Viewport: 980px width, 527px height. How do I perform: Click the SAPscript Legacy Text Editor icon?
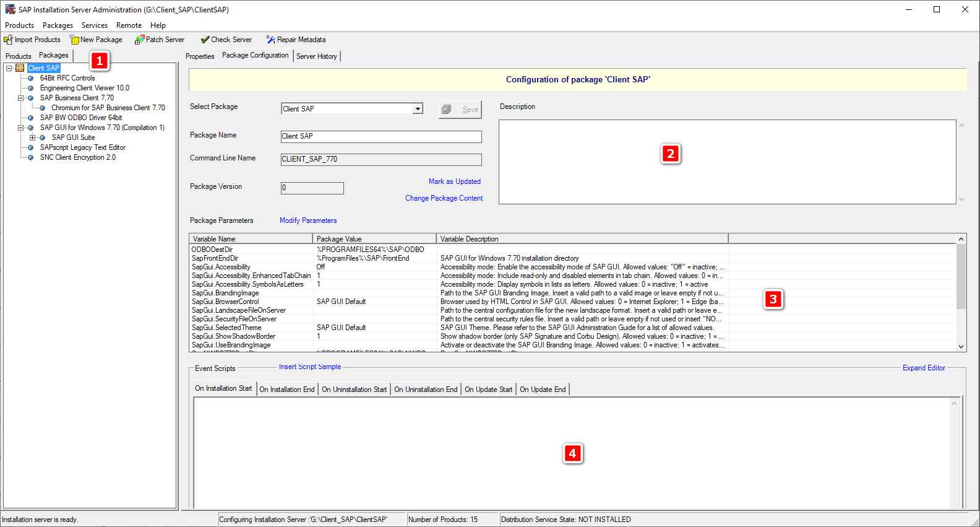tap(31, 147)
